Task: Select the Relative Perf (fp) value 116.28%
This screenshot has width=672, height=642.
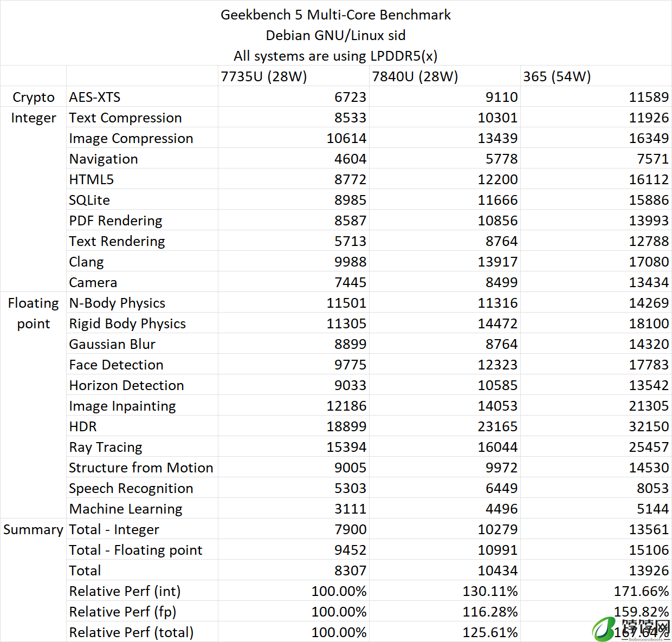Action: [x=490, y=612]
